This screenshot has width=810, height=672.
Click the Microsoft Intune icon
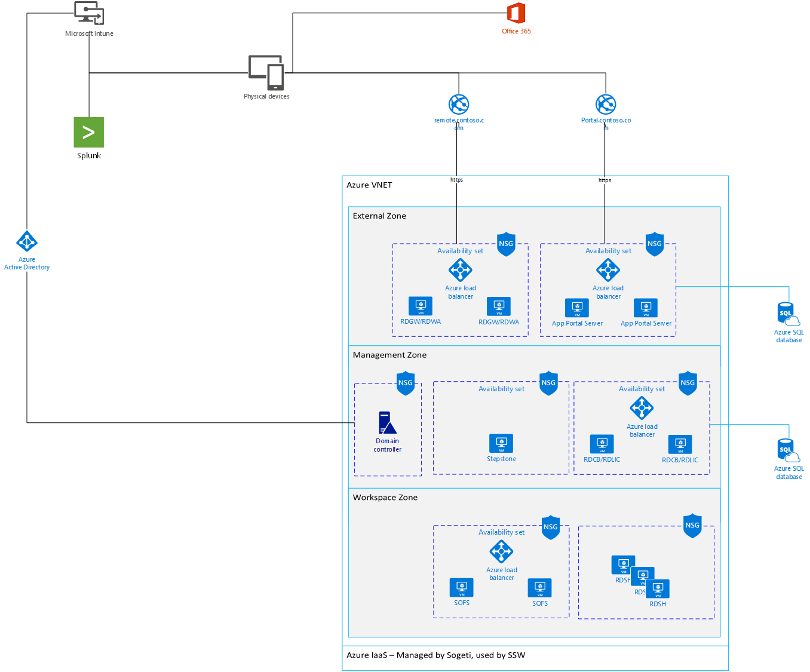tap(89, 14)
